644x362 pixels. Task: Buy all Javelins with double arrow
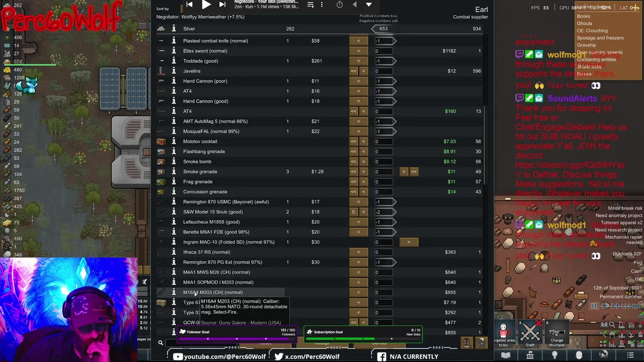(x=354, y=71)
